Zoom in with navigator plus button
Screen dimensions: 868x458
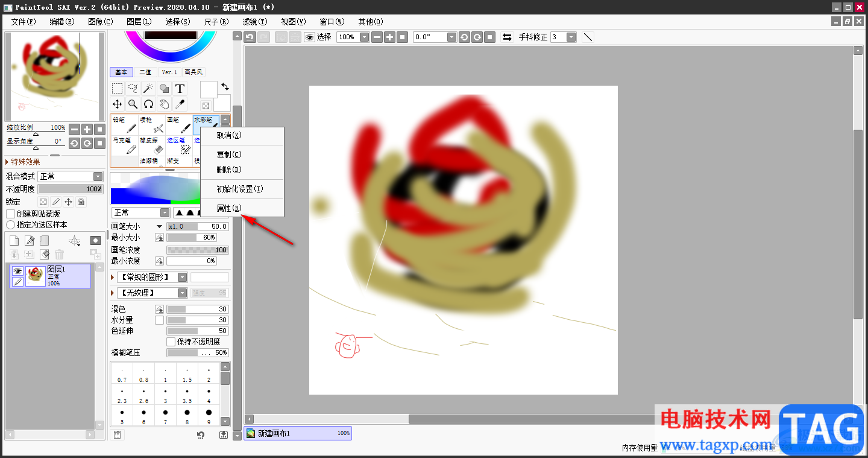click(x=87, y=129)
